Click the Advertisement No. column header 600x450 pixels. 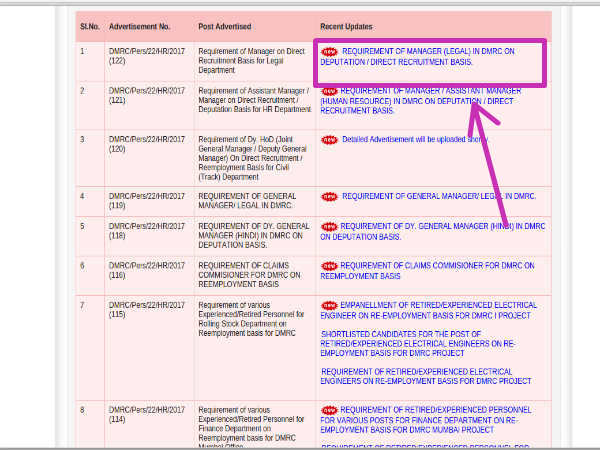point(139,26)
